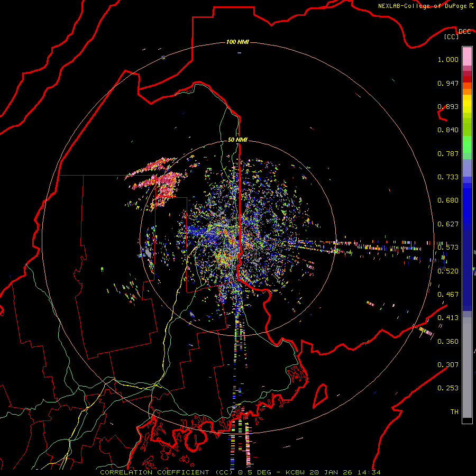
Task: Select the 1.000 legend value
Action: 448,59
